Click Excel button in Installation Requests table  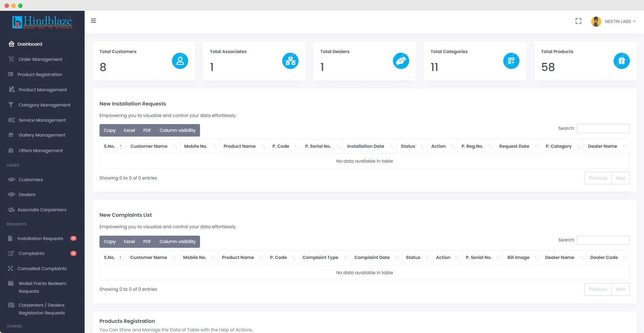pyautogui.click(x=129, y=130)
